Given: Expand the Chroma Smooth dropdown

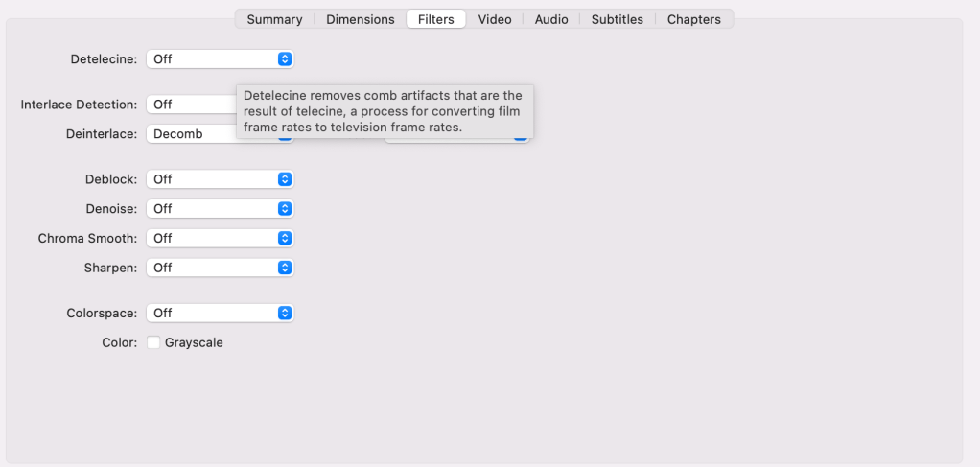Looking at the screenshot, I should click(220, 238).
